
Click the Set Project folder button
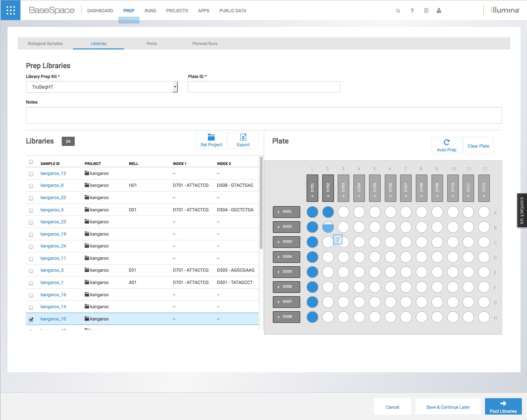pyautogui.click(x=211, y=140)
